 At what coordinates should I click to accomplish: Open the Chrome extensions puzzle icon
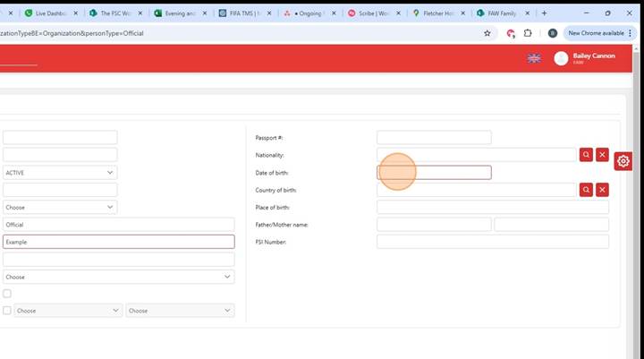click(x=528, y=33)
